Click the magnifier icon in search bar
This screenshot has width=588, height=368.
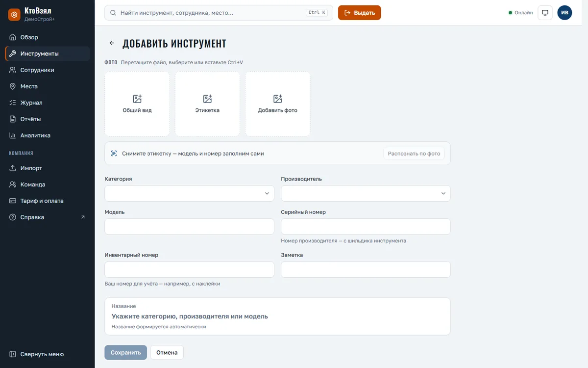(x=113, y=13)
